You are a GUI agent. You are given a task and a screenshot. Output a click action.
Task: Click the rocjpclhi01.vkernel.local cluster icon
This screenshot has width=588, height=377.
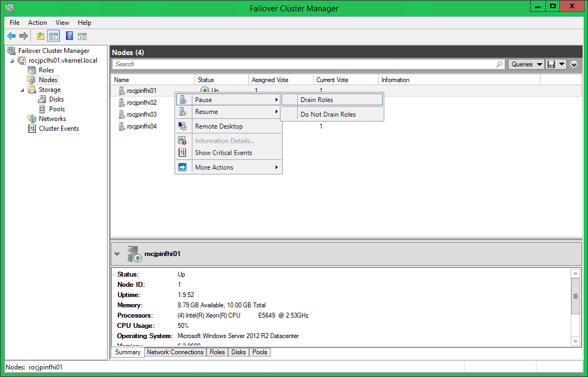coord(22,60)
